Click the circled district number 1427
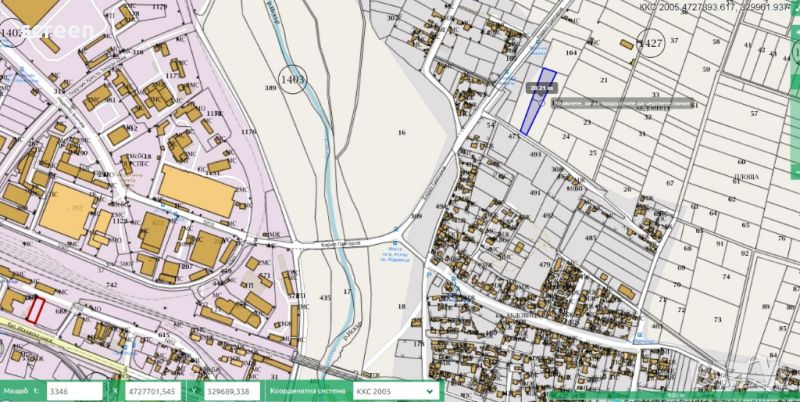Image resolution: width=800 pixels, height=402 pixels. click(651, 42)
